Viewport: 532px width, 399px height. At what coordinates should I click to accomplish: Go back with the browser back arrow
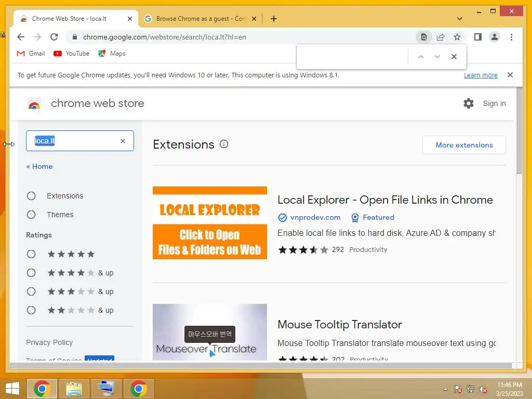[x=21, y=37]
